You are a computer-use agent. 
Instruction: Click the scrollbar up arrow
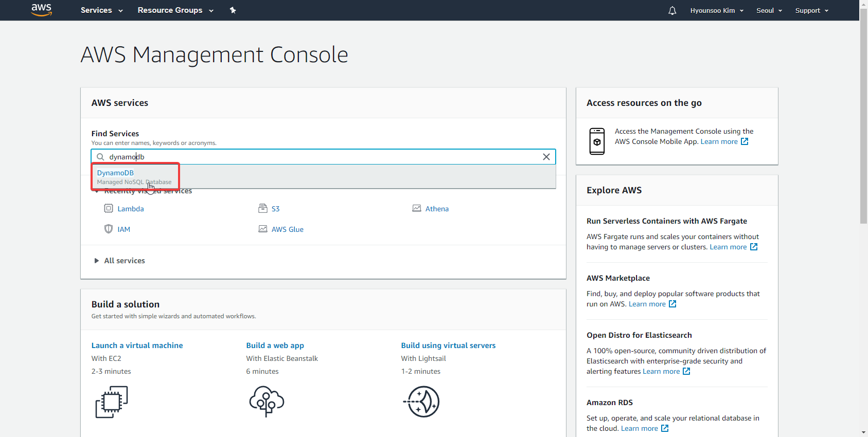click(863, 4)
